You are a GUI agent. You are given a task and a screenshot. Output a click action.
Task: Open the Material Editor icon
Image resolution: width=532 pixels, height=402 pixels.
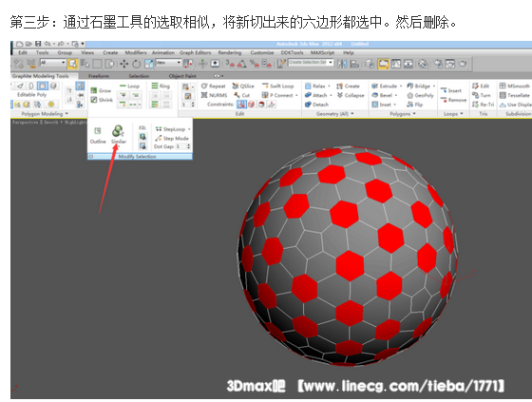(423, 64)
